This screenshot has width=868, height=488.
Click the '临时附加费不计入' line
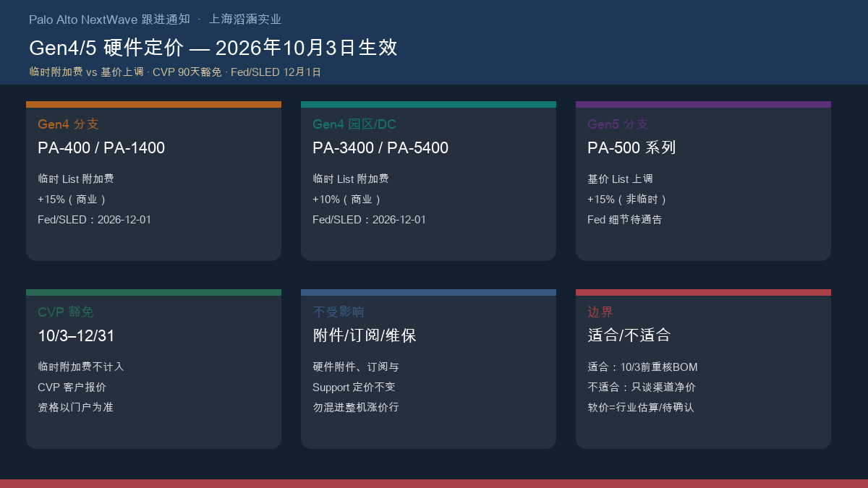click(x=81, y=367)
